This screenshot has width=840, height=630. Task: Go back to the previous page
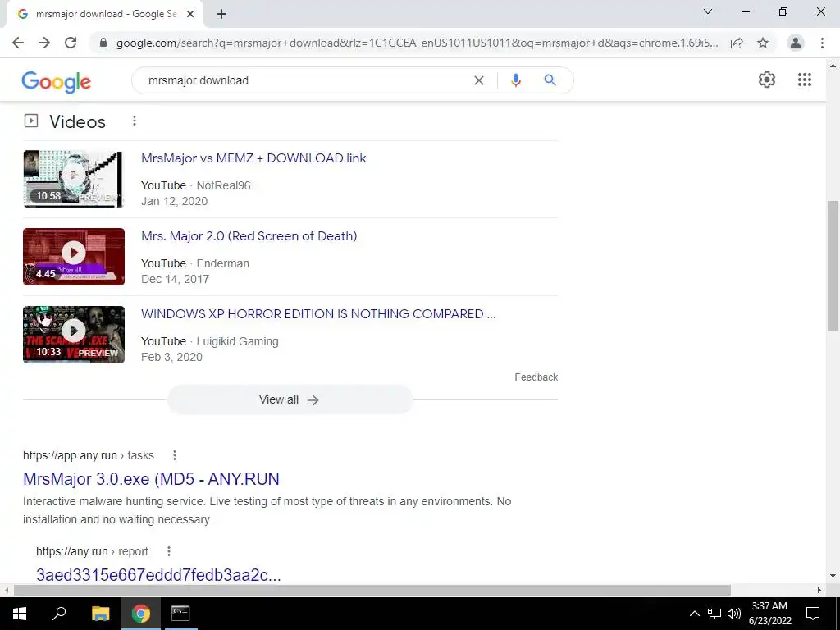18,43
